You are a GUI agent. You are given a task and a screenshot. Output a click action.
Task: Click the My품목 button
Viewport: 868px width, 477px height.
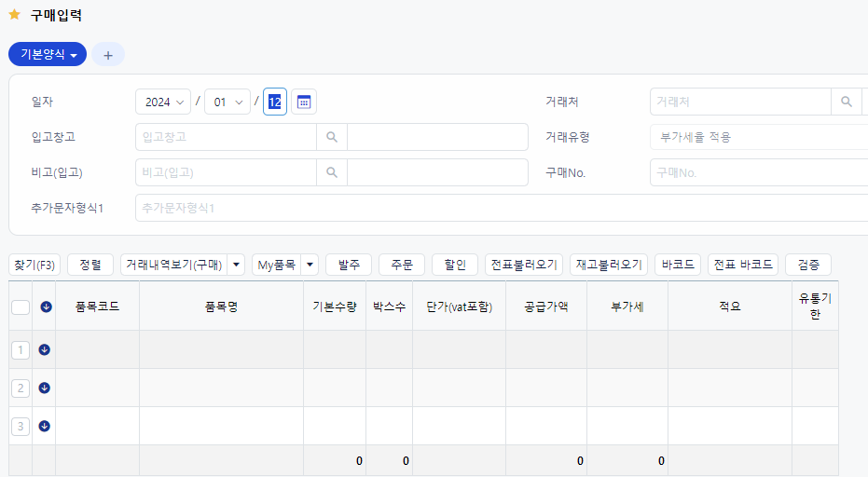click(276, 265)
